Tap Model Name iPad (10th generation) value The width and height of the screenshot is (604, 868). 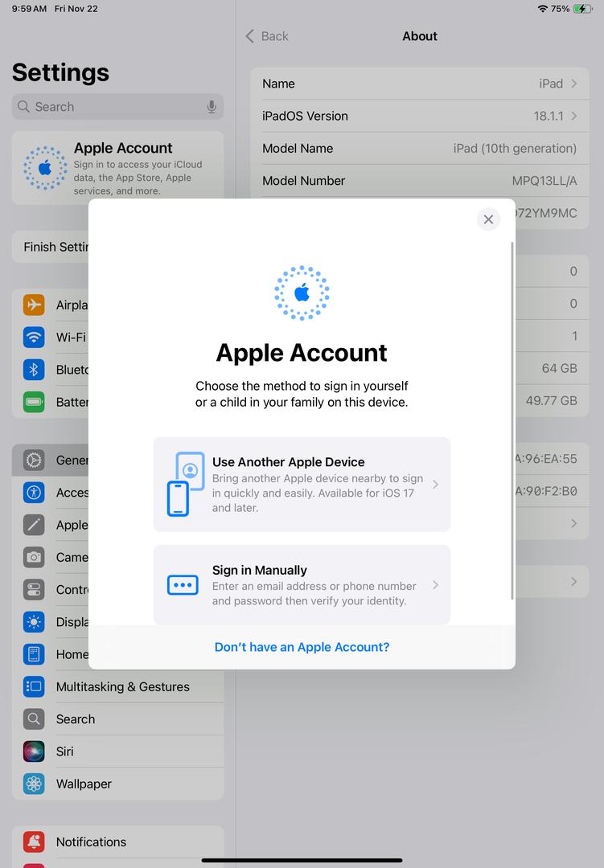point(515,149)
